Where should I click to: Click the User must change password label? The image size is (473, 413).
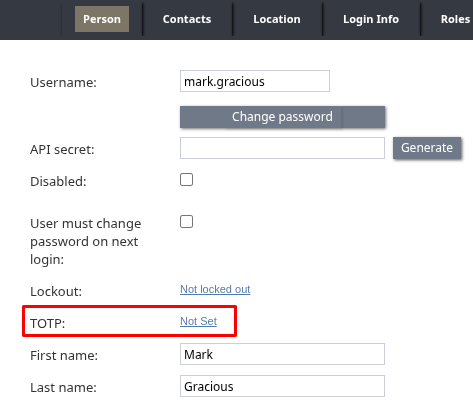[86, 241]
